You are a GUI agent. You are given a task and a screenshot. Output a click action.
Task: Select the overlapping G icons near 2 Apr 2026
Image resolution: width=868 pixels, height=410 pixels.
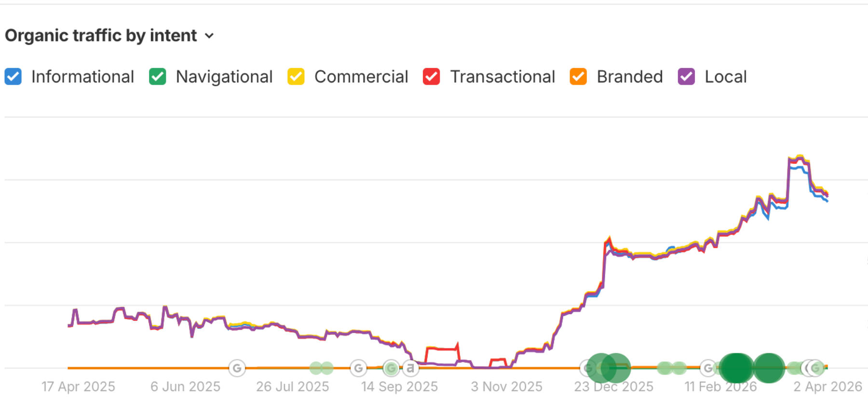[814, 368]
